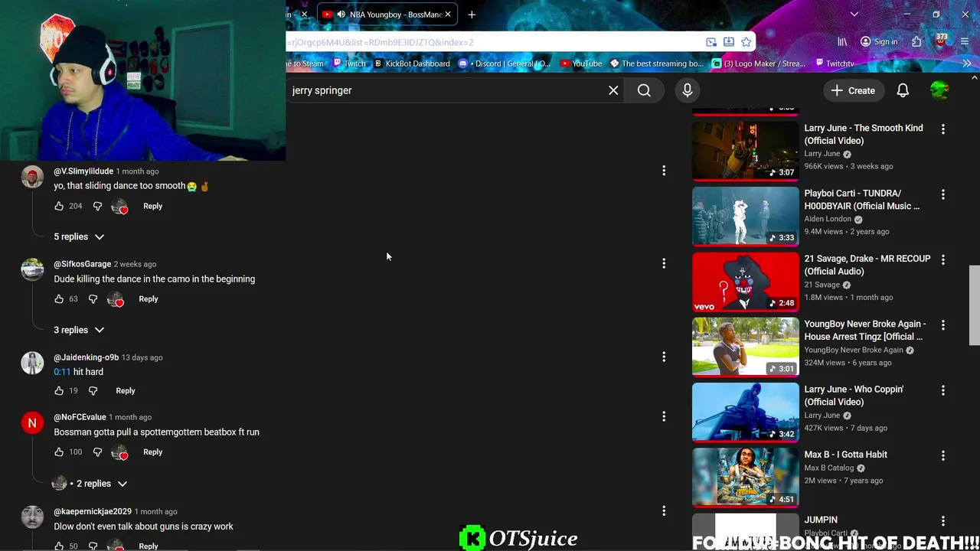Image resolution: width=980 pixels, height=551 pixels.
Task: Open the Discord General bookmark
Action: [505, 64]
